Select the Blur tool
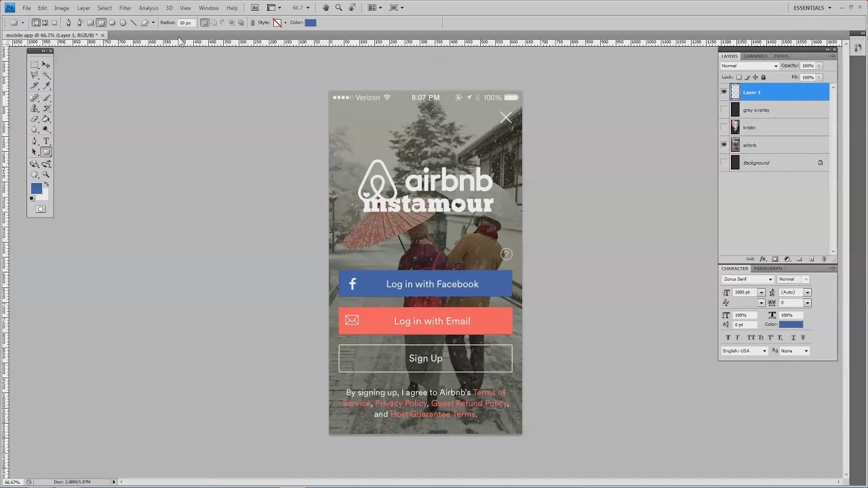Screen dimensions: 868x488 tap(35, 129)
